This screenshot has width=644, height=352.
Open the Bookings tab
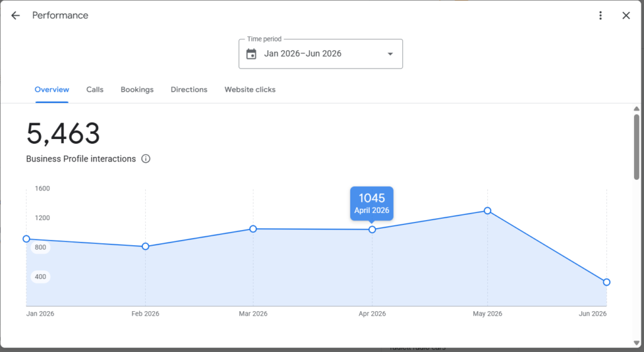[137, 89]
